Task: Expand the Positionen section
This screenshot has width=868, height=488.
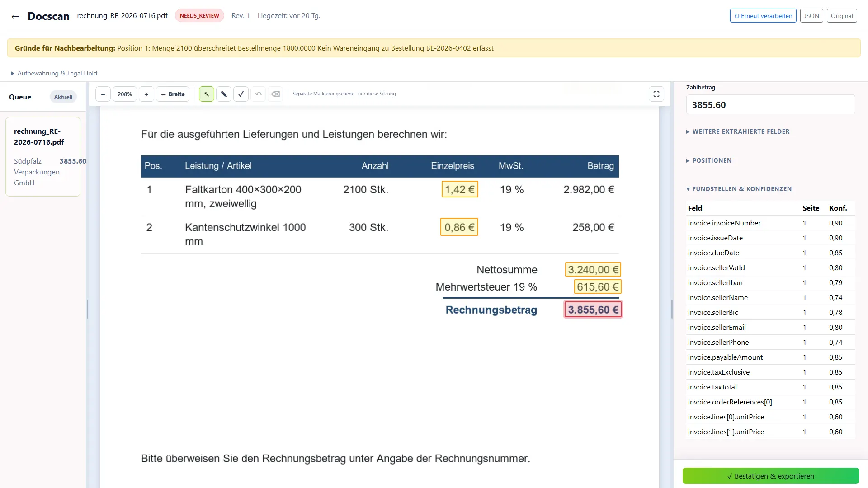Action: (x=709, y=160)
